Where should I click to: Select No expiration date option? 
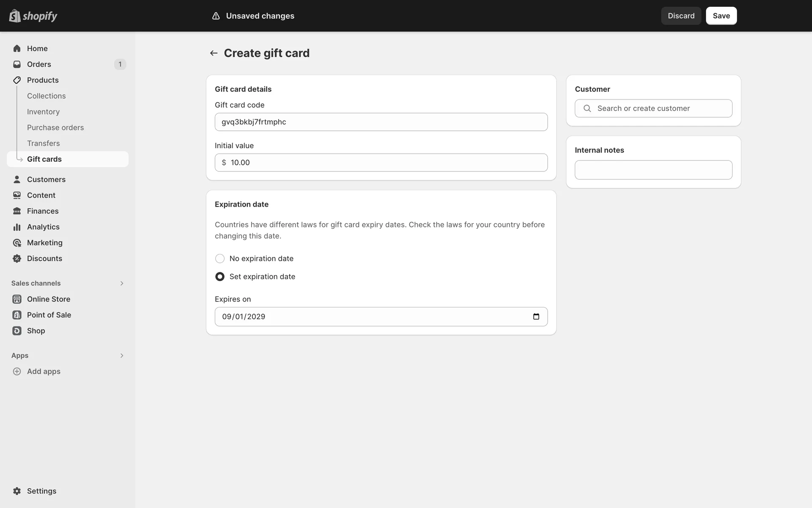(x=220, y=259)
